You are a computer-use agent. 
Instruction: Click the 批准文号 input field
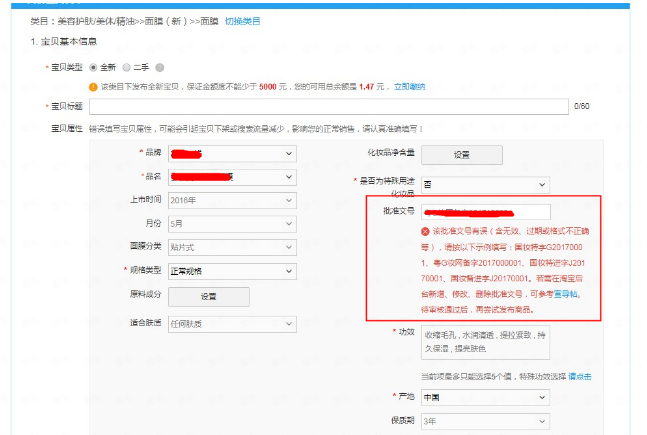485,212
